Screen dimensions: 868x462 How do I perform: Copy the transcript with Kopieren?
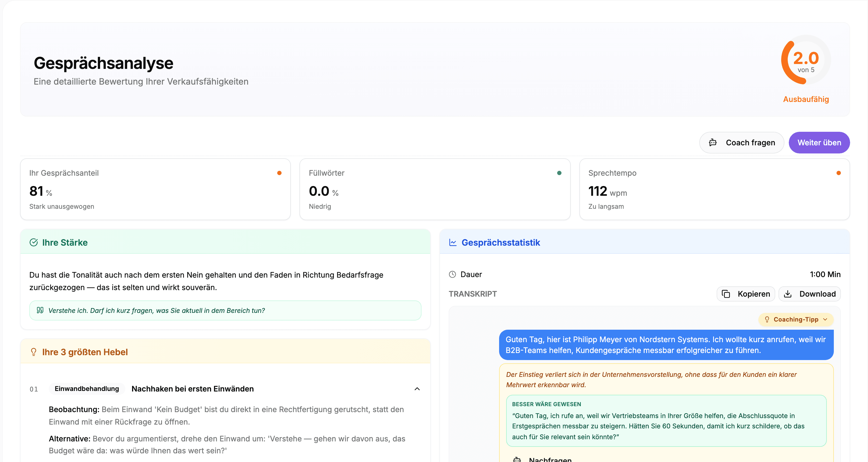(x=746, y=294)
